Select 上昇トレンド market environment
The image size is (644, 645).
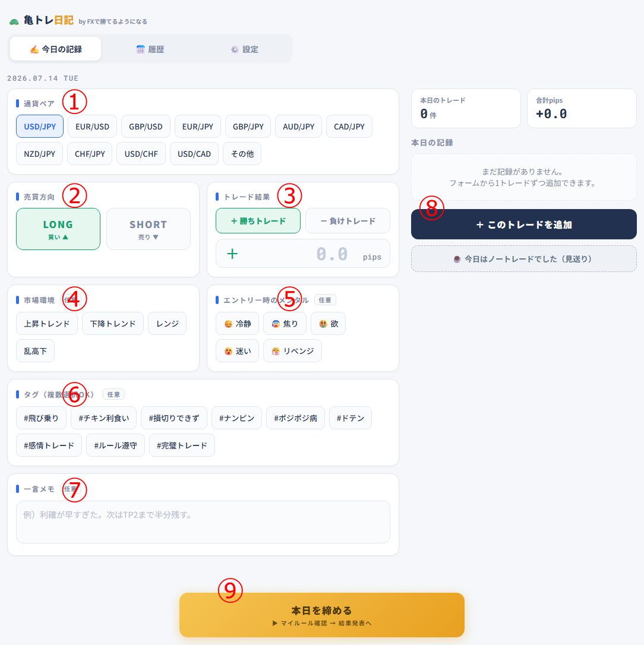(47, 323)
